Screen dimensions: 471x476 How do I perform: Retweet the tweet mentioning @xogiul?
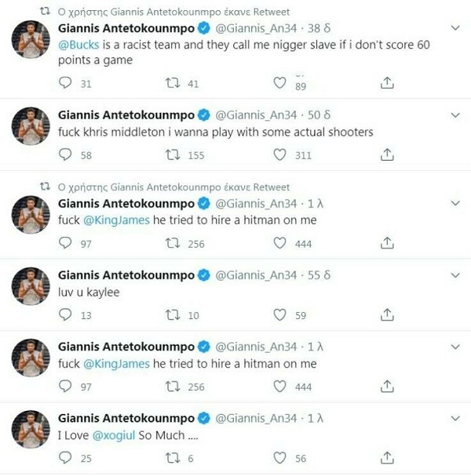click(171, 458)
